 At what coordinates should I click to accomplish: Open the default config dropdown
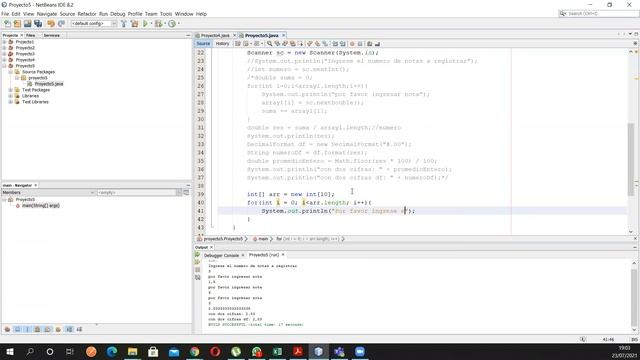(94, 24)
